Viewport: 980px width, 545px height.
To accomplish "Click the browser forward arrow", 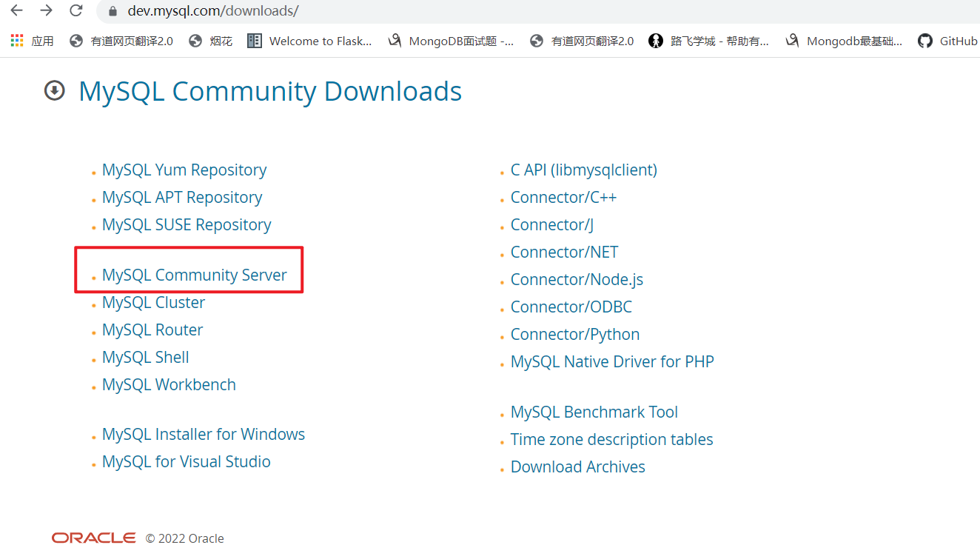I will 46,11.
